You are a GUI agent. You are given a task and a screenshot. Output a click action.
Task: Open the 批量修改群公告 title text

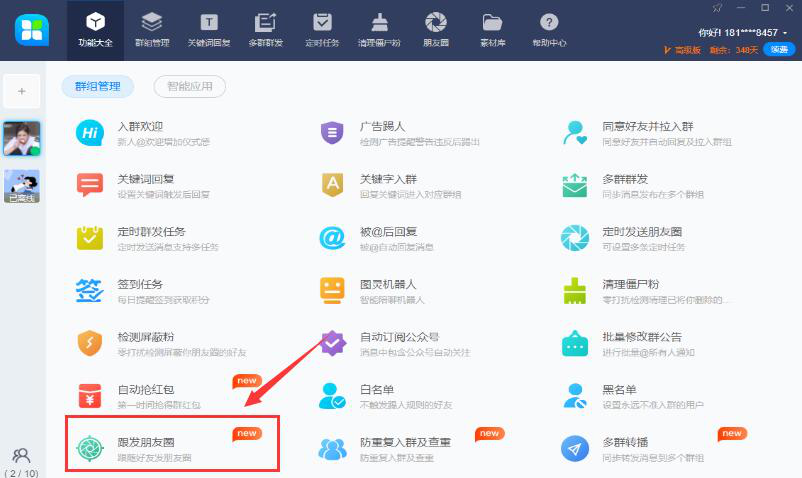642,337
